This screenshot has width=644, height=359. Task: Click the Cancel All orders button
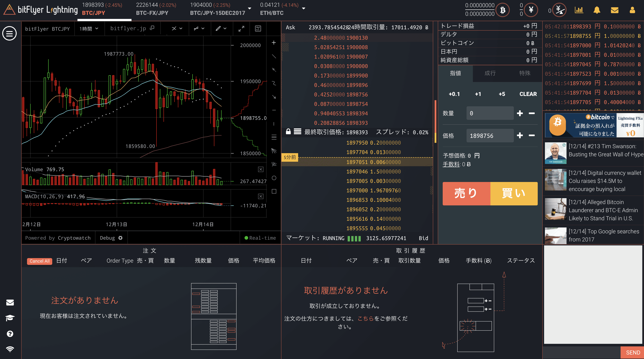[39, 261]
